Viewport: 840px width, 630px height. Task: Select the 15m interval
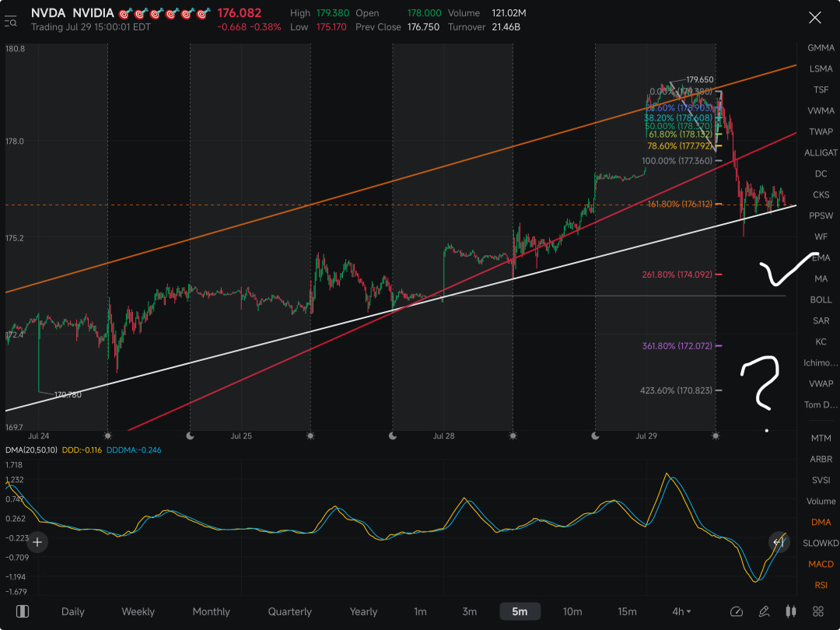pyautogui.click(x=628, y=611)
